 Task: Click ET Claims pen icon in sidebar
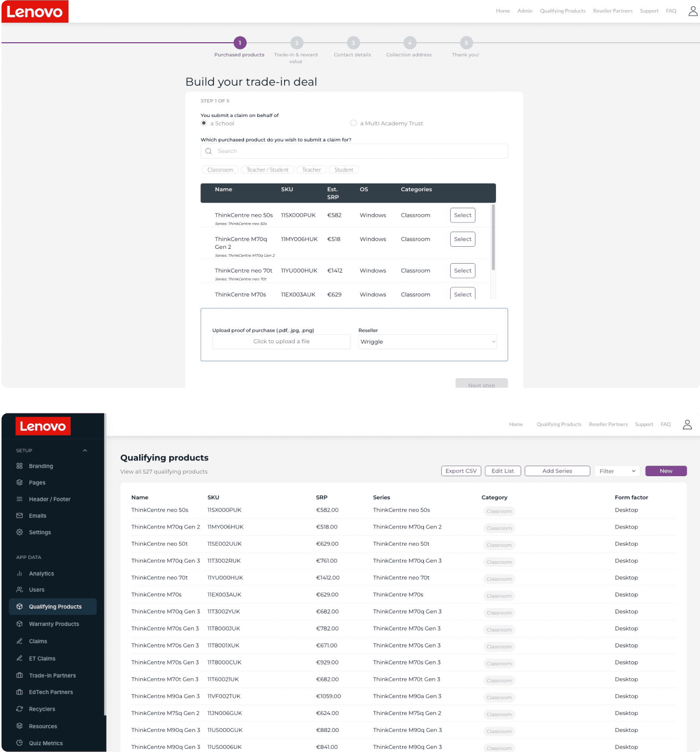tap(20, 658)
